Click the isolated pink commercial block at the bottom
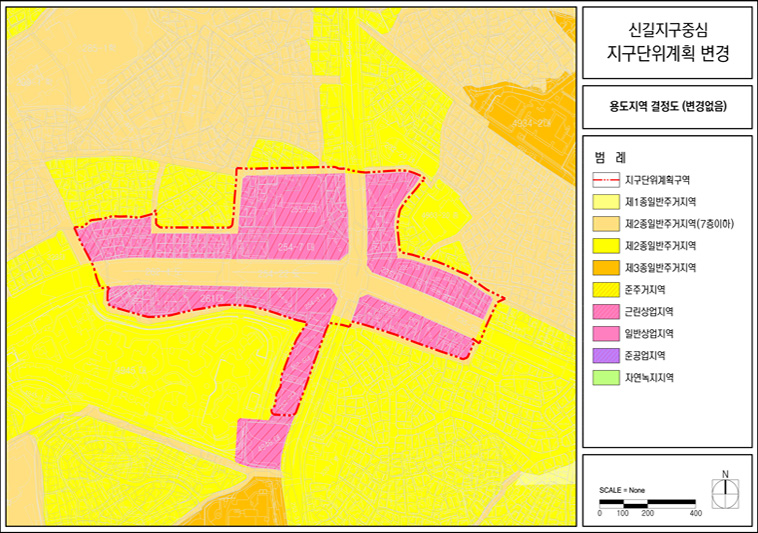Viewport: 758px width, 533px height. pos(262,442)
